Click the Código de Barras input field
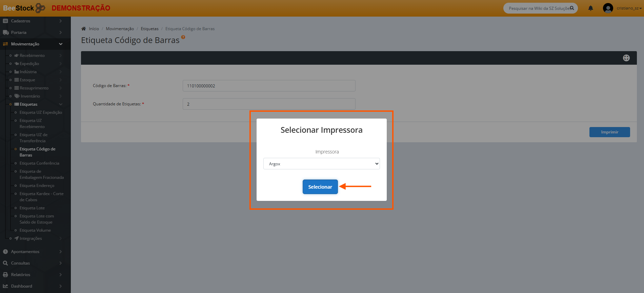644x293 pixels. (269, 86)
